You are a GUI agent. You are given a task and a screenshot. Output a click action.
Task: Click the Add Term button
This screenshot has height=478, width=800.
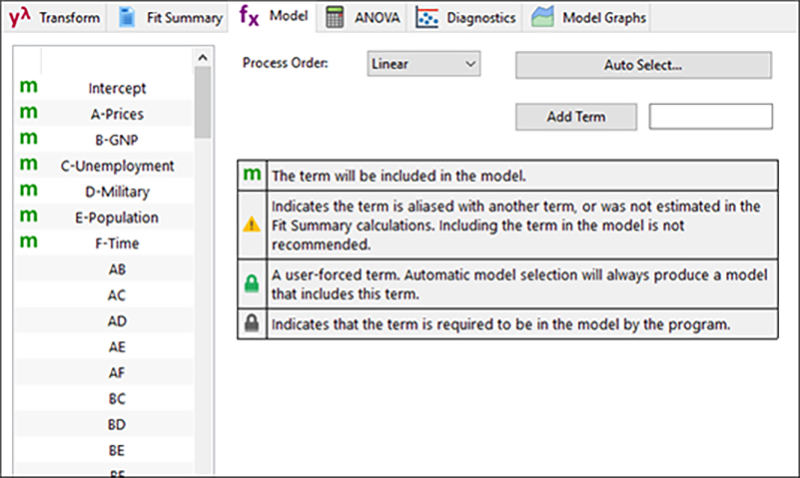click(576, 116)
